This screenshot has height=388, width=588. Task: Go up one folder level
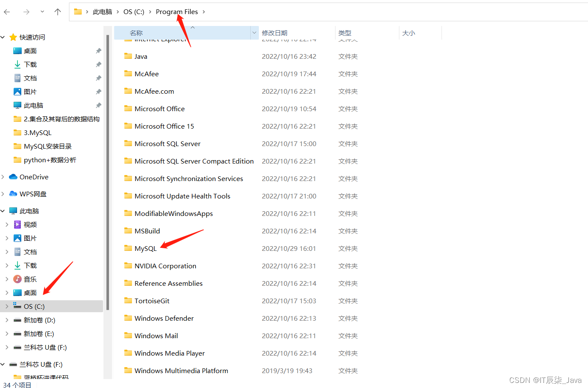pyautogui.click(x=58, y=12)
